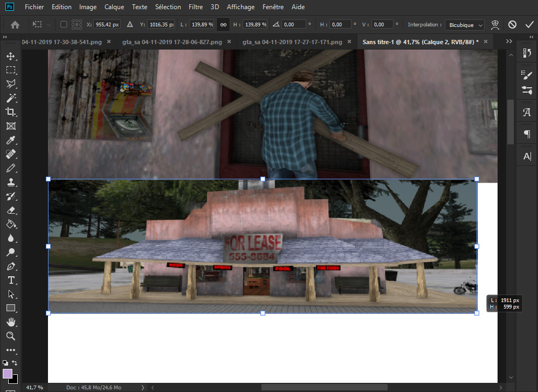
Task: Open the Sélection menu
Action: pyautogui.click(x=168, y=7)
